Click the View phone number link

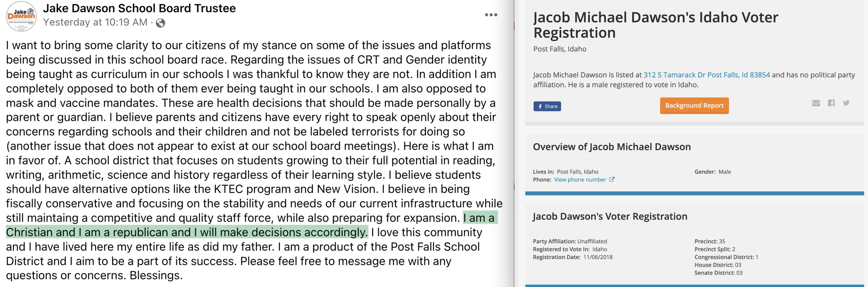[580, 180]
